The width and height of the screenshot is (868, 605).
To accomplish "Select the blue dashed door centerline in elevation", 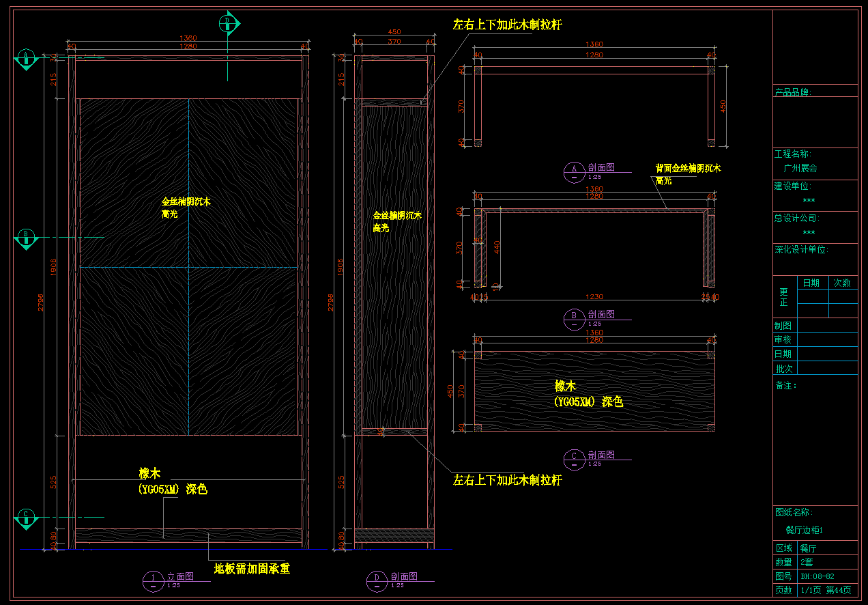I will [x=188, y=266].
